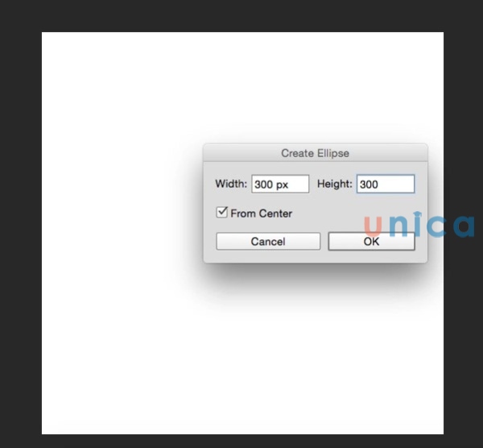Viewport: 483px width, 448px height.
Task: Click the Height: label
Action: [335, 184]
